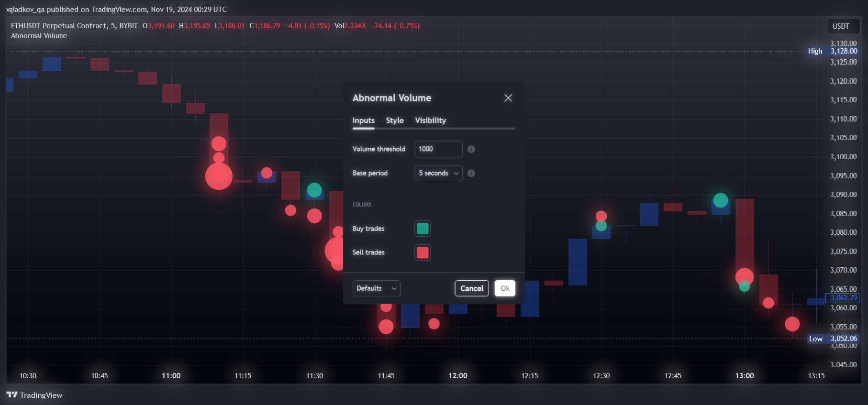This screenshot has height=405, width=868.
Task: Click the 13:00 time axis label
Action: click(745, 376)
